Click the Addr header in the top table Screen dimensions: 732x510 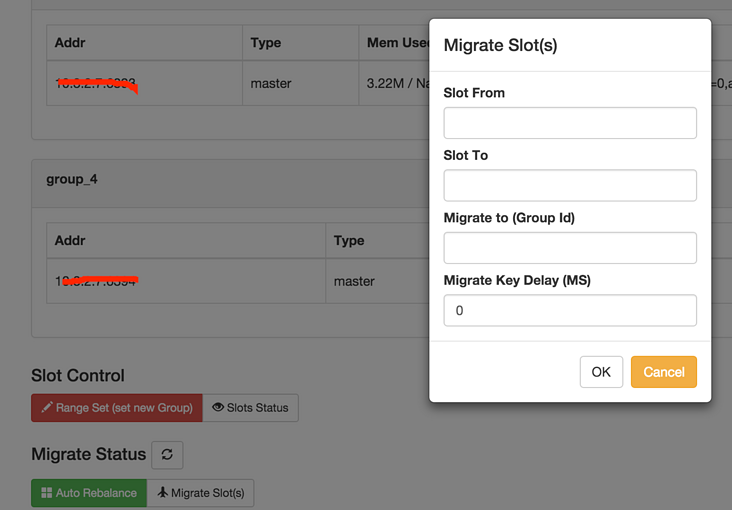pyautogui.click(x=70, y=43)
